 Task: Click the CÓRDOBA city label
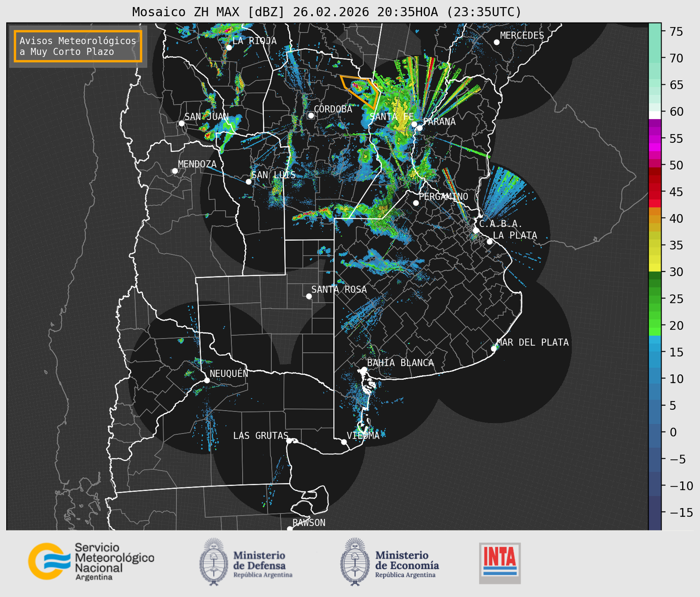(x=333, y=109)
